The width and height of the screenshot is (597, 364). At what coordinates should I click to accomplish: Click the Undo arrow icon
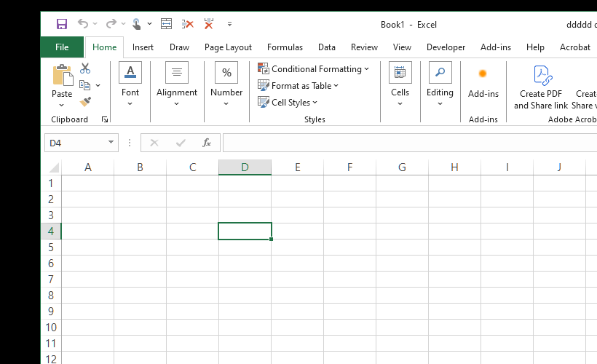tap(82, 23)
